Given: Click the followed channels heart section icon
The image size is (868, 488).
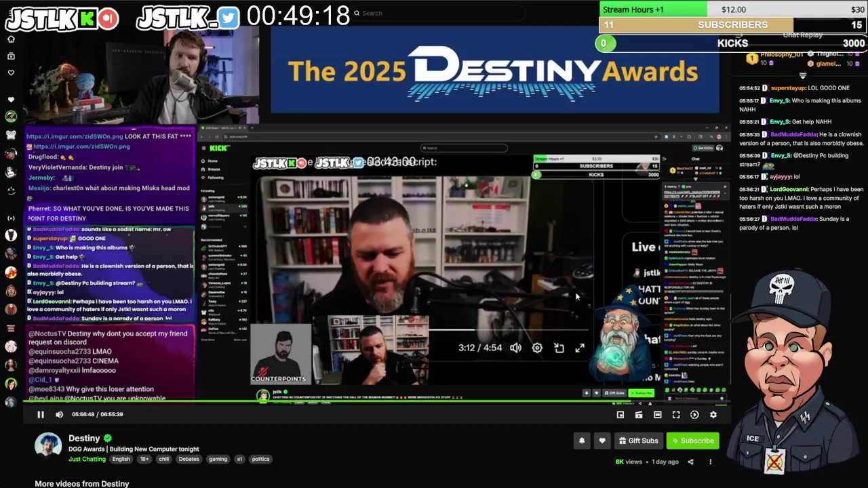Looking at the screenshot, I should 11,100.
